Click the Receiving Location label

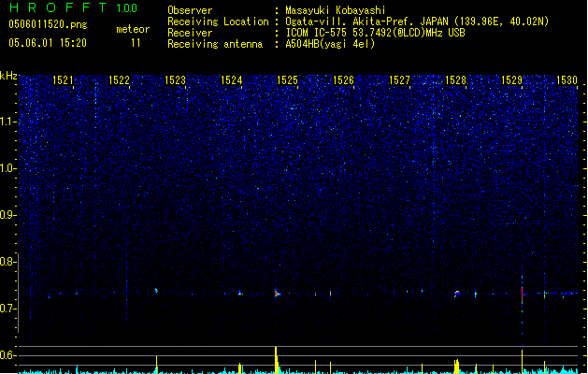pyautogui.click(x=218, y=22)
